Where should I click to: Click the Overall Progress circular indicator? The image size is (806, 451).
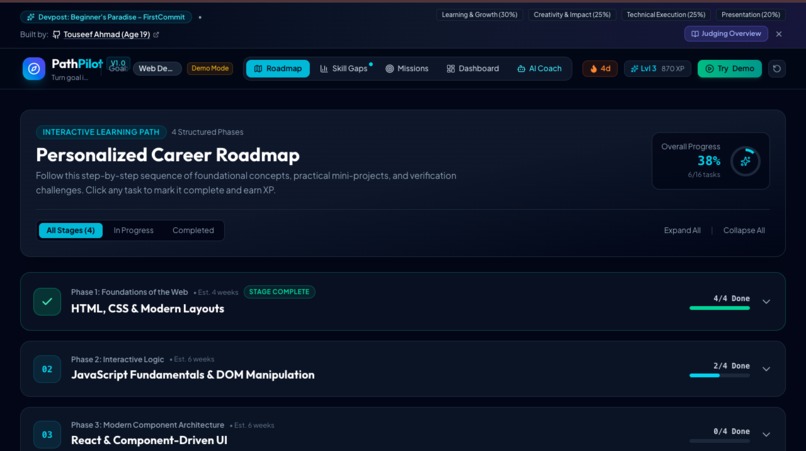point(745,161)
